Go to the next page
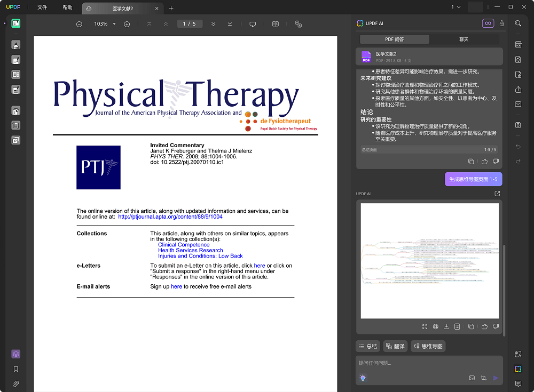 (213, 24)
